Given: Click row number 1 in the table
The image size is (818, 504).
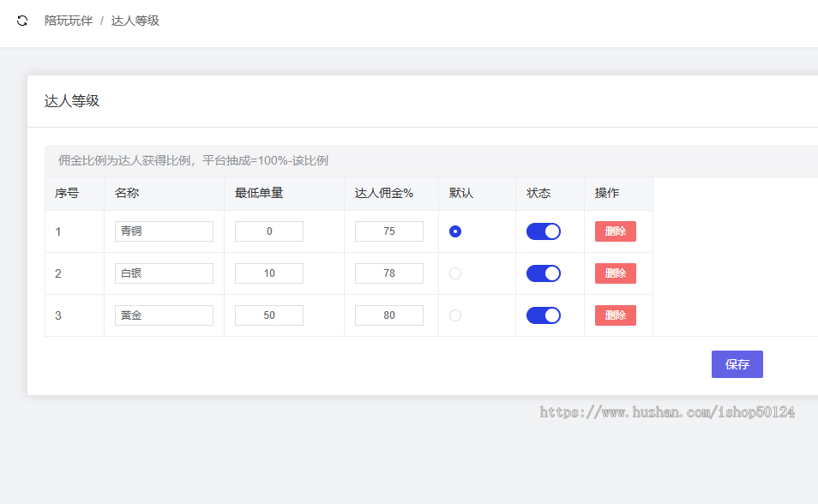Looking at the screenshot, I should 58,231.
